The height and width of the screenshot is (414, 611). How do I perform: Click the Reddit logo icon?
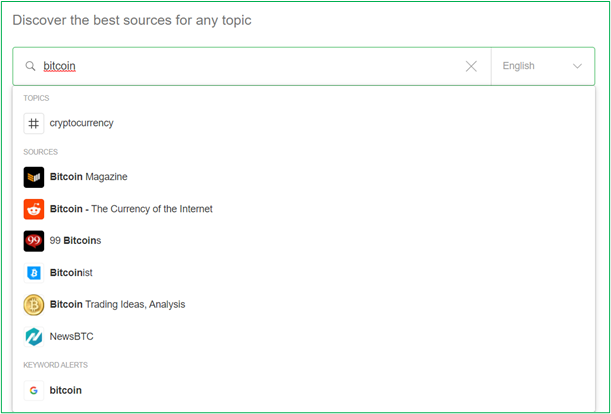tap(34, 209)
